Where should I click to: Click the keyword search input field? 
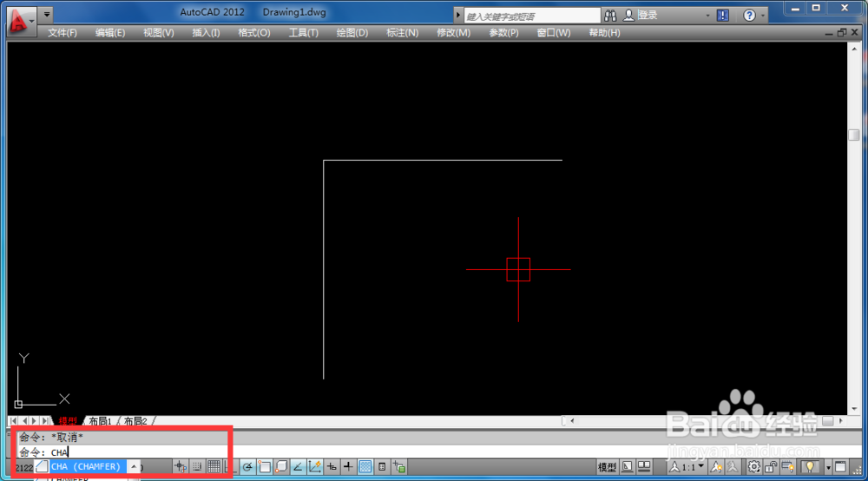tap(531, 16)
